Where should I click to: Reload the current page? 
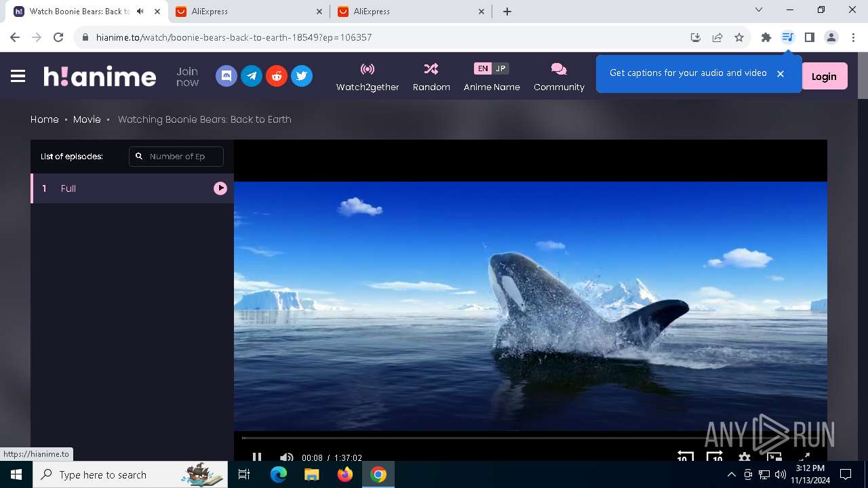[x=58, y=37]
